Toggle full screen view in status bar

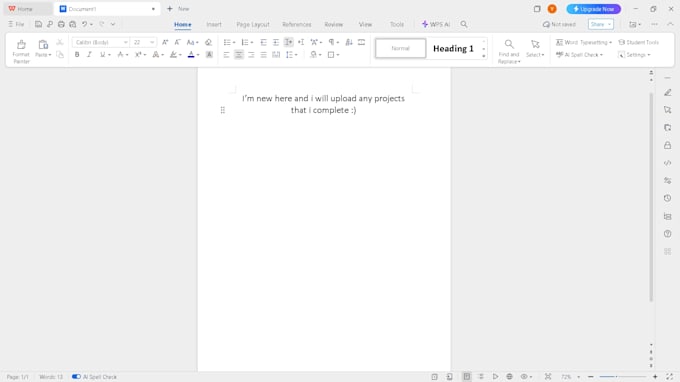click(x=670, y=377)
